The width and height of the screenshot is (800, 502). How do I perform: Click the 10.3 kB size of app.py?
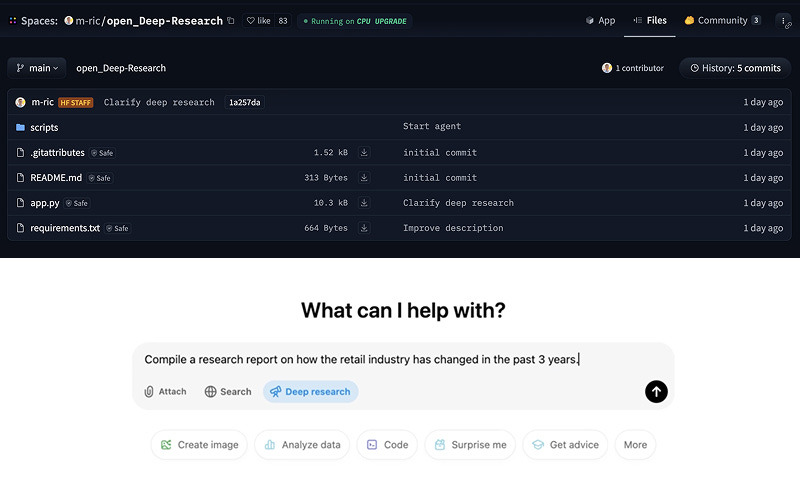pyautogui.click(x=331, y=203)
